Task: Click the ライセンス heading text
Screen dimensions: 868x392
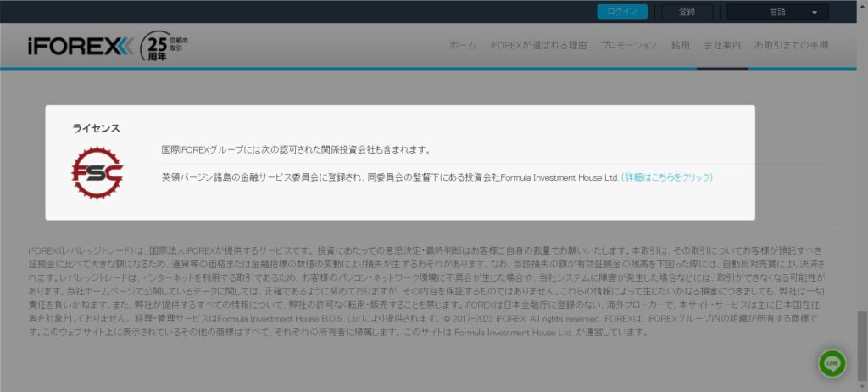Action: coord(97,129)
